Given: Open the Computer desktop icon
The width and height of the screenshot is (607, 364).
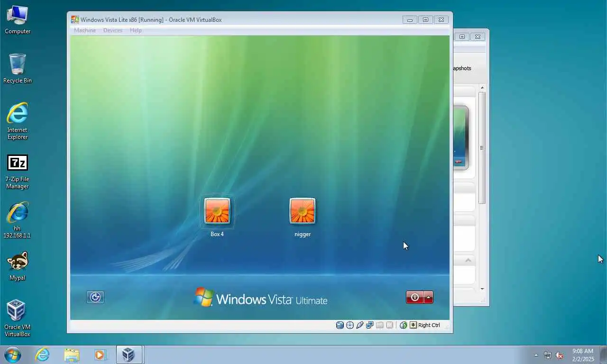Looking at the screenshot, I should point(18,19).
